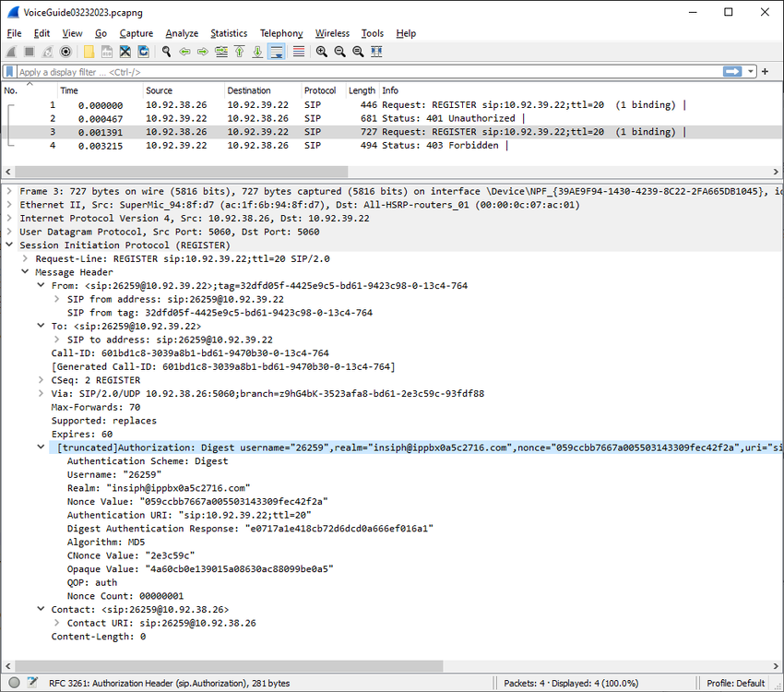Open the Statistics menu

click(x=229, y=33)
